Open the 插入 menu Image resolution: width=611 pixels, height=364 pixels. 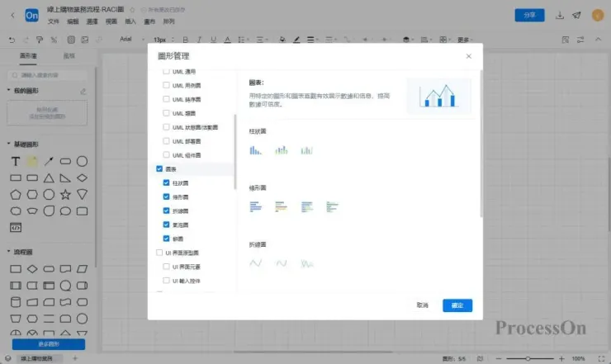(x=130, y=21)
